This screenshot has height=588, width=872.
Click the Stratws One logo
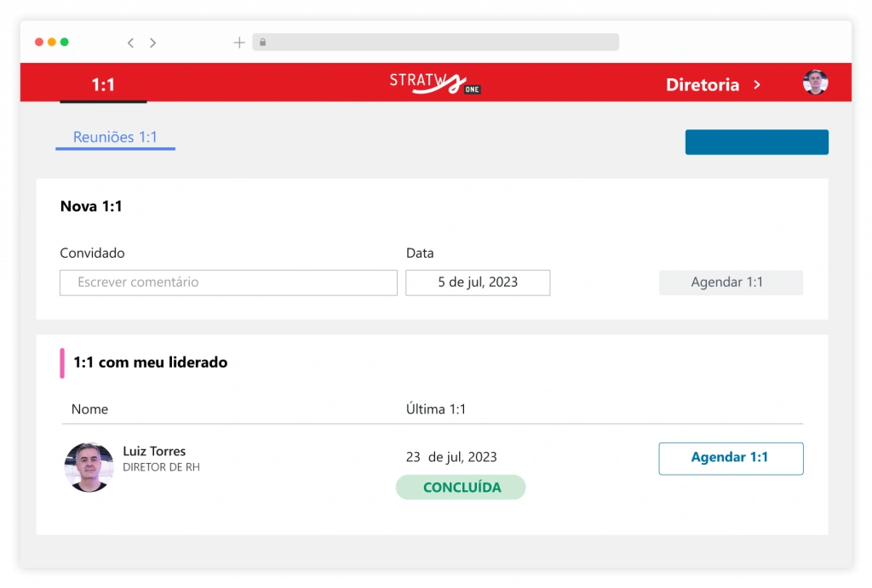click(x=434, y=83)
